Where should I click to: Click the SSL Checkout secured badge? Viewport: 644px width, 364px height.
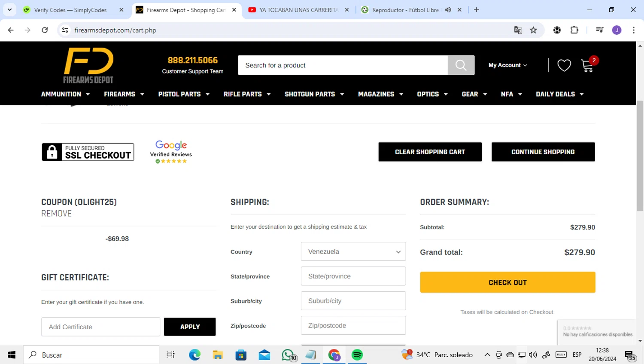pos(88,152)
